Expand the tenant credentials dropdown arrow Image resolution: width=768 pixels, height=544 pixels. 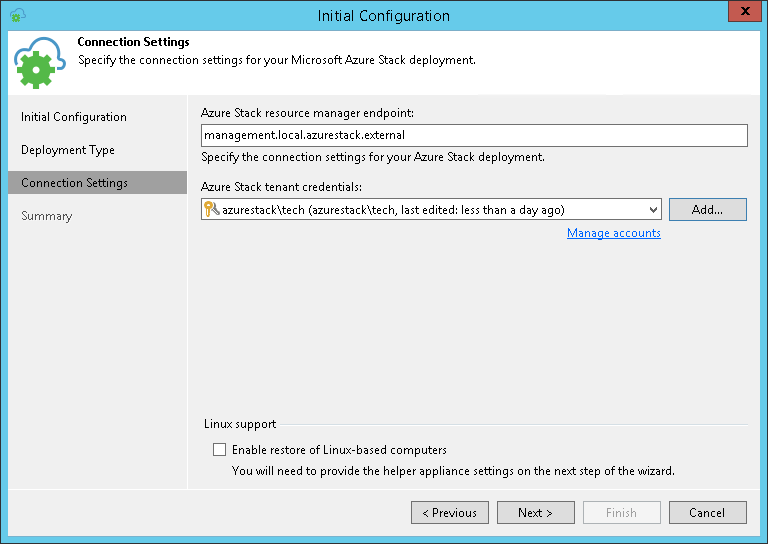653,209
